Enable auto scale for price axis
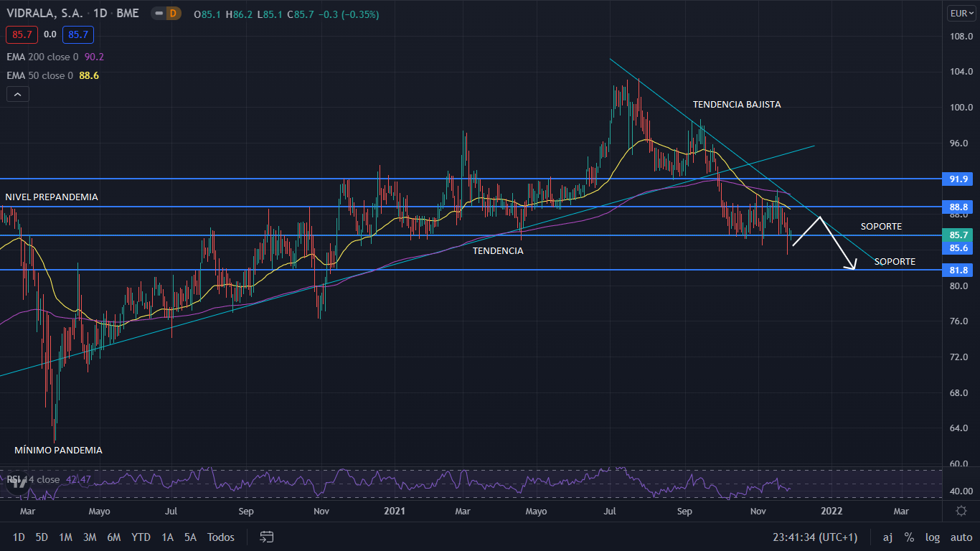980x551 pixels. point(961,537)
